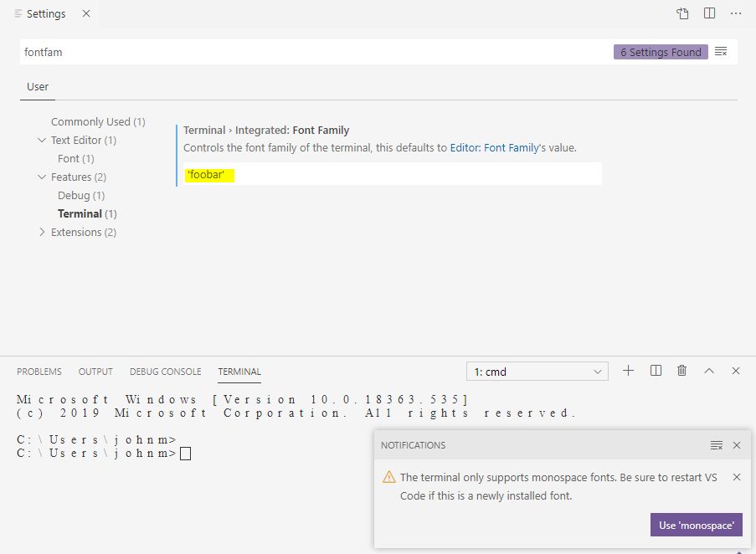756x554 pixels.
Task: Create a new terminal with the plus icon
Action: pos(628,370)
